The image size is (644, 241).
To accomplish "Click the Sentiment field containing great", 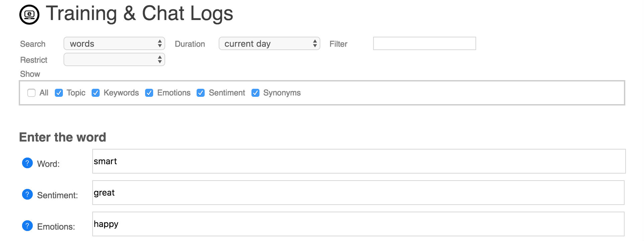I will tap(358, 193).
